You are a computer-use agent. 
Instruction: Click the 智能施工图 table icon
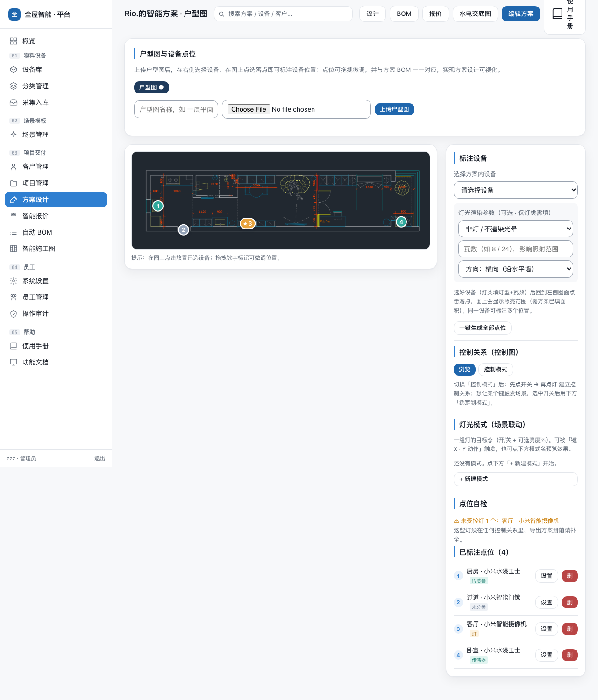(14, 249)
